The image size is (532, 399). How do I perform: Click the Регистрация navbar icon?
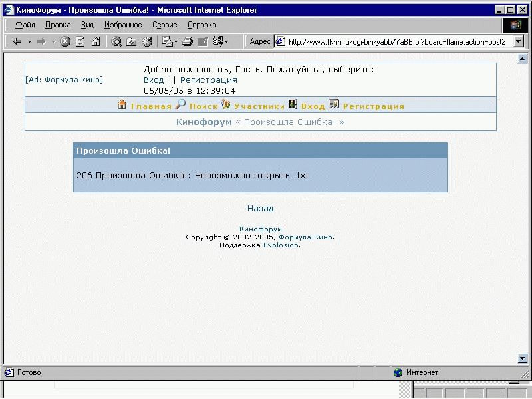pos(334,104)
